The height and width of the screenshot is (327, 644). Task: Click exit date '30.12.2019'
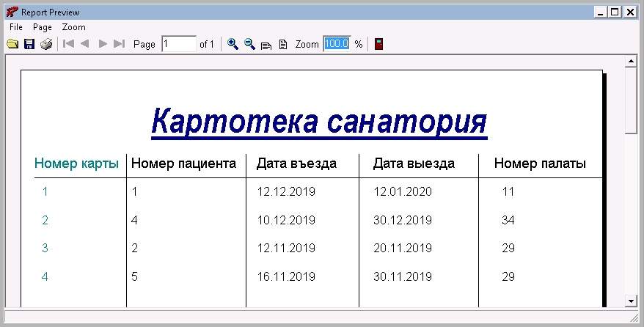click(403, 221)
